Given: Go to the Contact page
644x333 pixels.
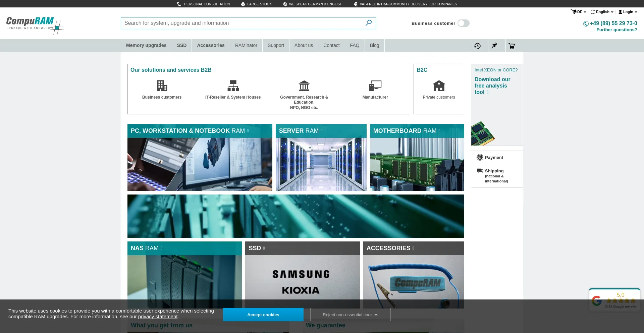Looking at the screenshot, I should tap(331, 46).
